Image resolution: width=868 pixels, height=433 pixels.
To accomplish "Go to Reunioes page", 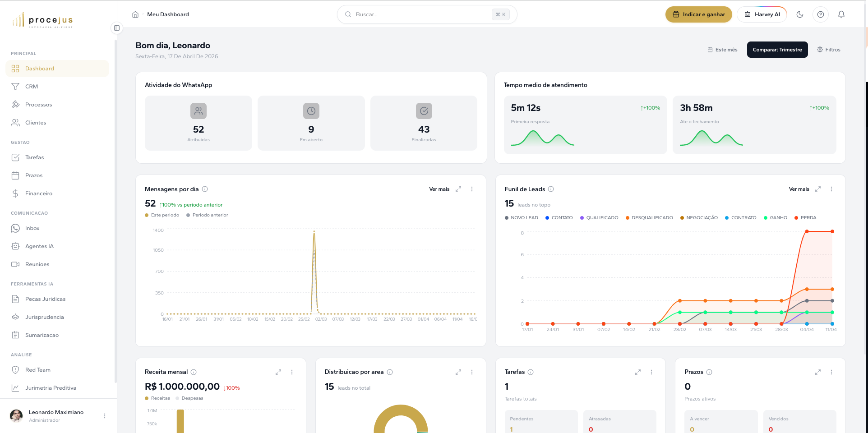I will [57, 264].
